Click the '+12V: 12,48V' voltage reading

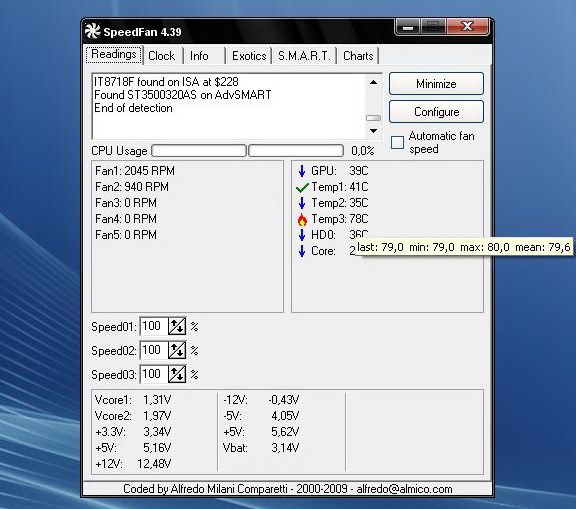(x=133, y=463)
